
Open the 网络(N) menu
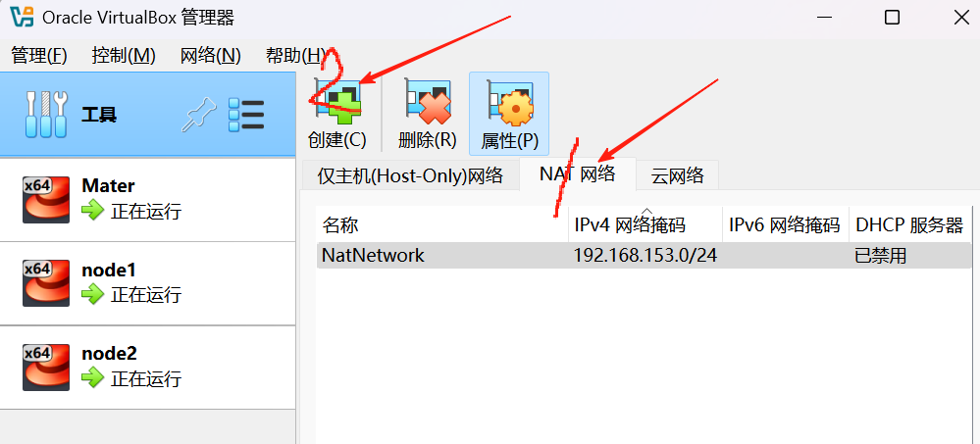pyautogui.click(x=211, y=56)
